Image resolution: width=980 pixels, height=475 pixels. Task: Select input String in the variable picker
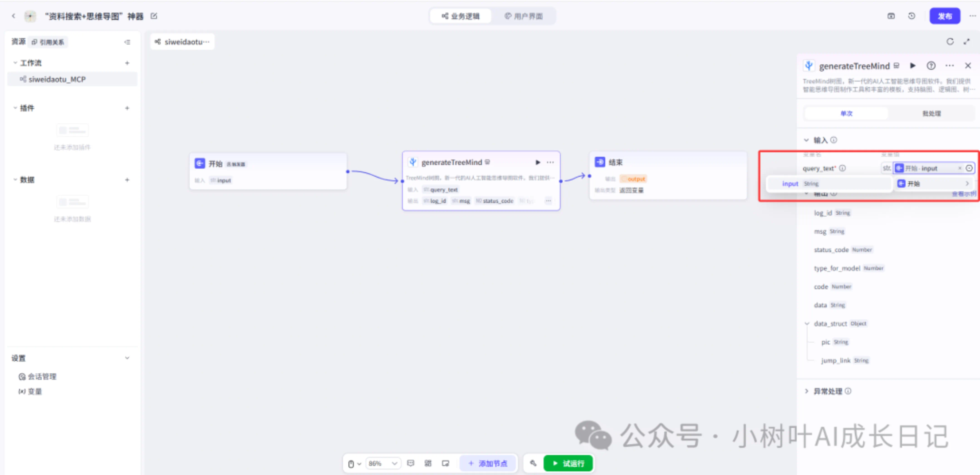coord(829,184)
